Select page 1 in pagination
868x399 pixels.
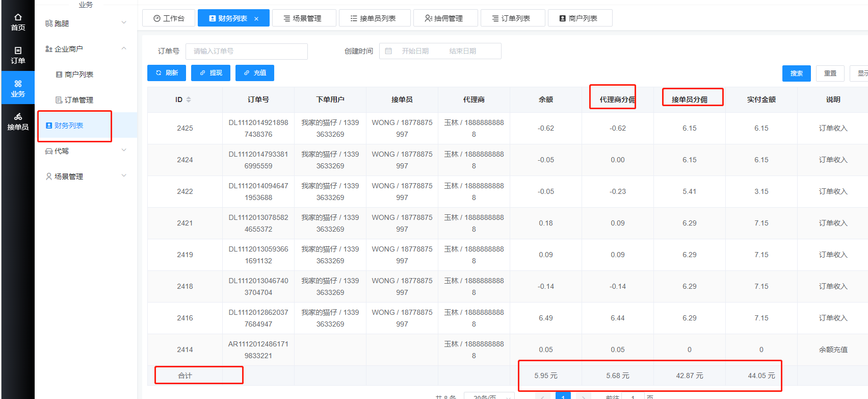pos(563,396)
